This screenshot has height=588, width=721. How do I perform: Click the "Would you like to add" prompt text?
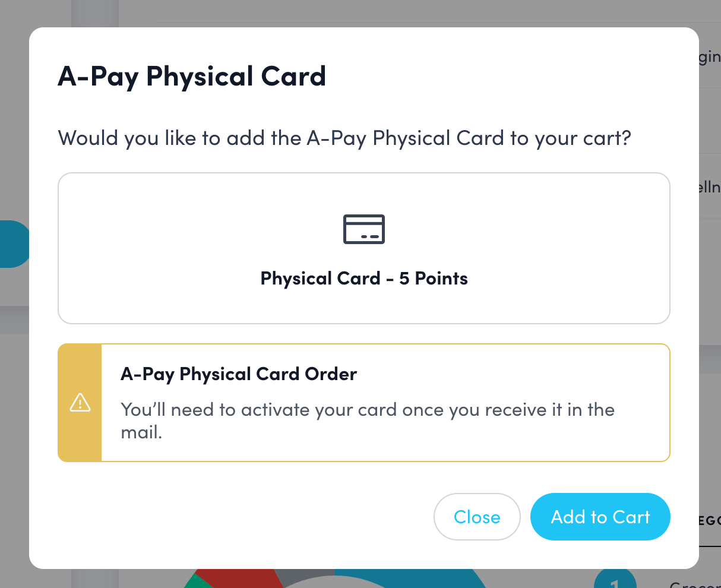(344, 137)
